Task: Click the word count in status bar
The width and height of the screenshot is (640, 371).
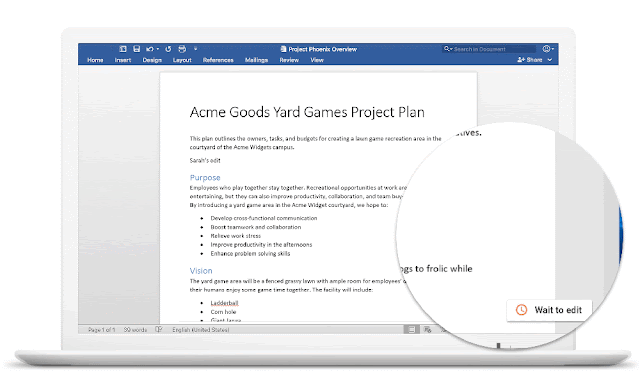Action: [x=135, y=329]
